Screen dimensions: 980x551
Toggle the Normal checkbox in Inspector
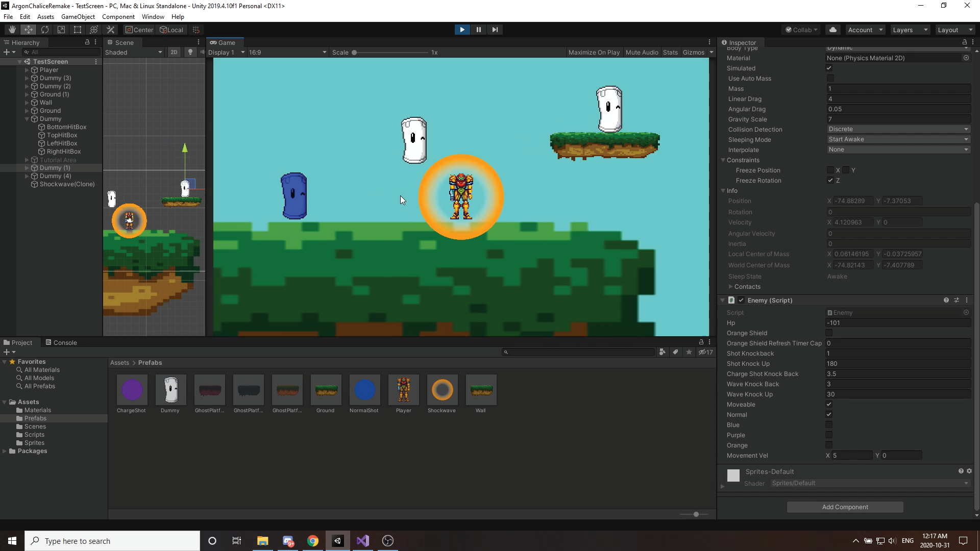point(829,414)
